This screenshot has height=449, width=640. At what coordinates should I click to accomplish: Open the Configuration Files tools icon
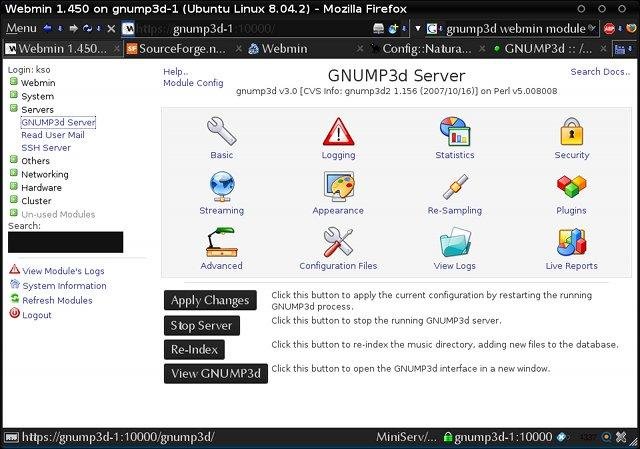tap(338, 242)
